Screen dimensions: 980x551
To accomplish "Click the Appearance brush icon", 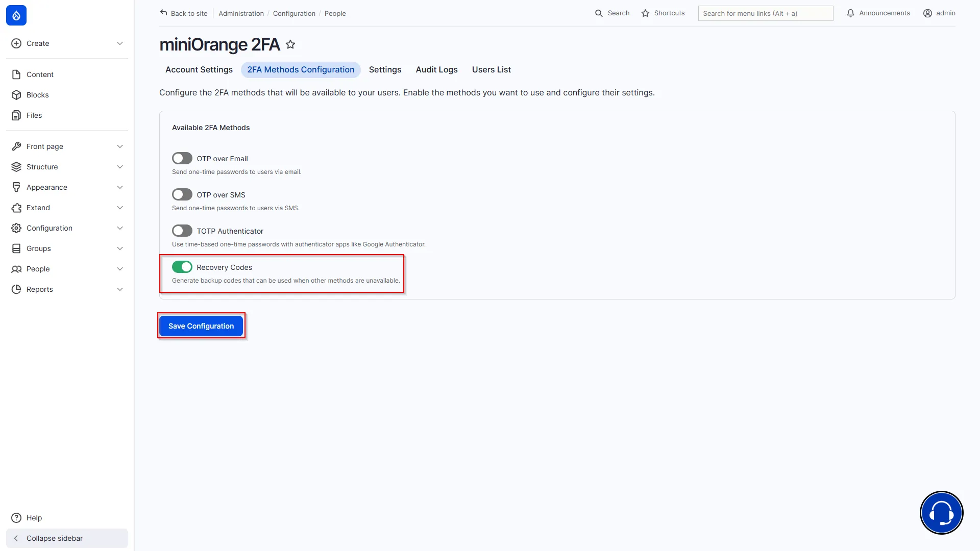I will tap(16, 187).
